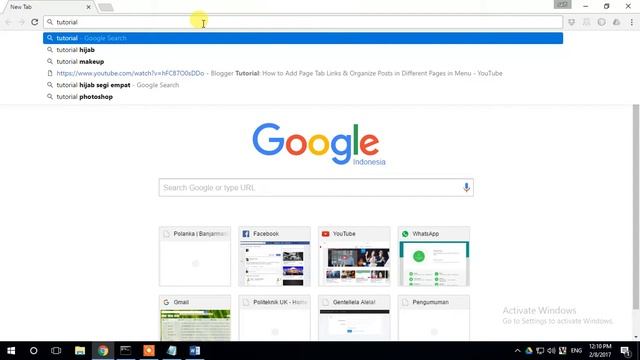Click the address bar containing 'tutorial'
Image resolution: width=640 pixels, height=360 pixels.
point(303,22)
